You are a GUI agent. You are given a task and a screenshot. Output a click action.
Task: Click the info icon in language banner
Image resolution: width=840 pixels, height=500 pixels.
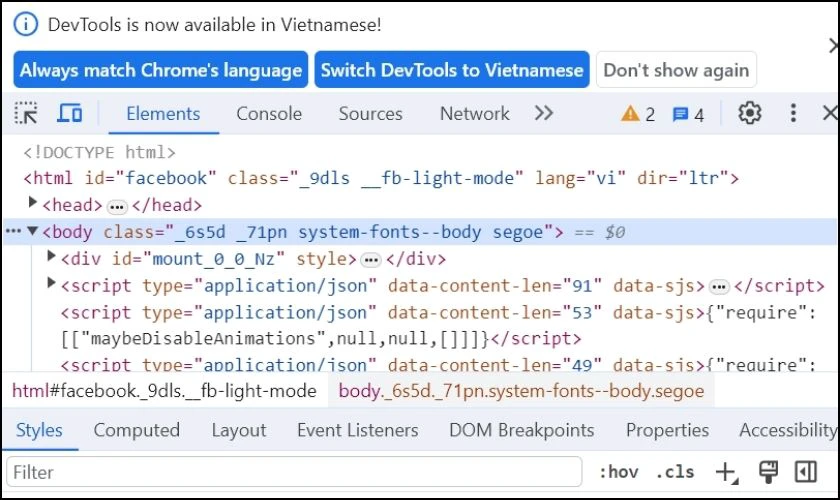click(x=26, y=25)
